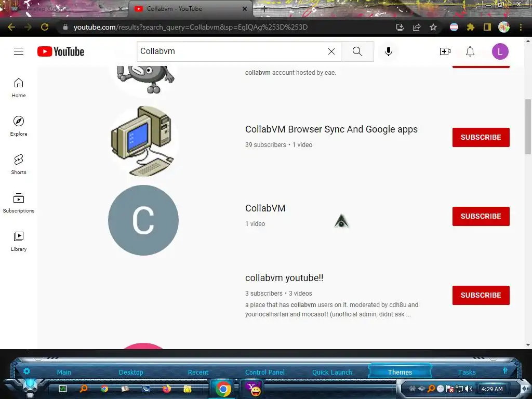Click 'collabvm account hosted by eae.' description
Viewport: 532px width, 399px height.
[290, 73]
